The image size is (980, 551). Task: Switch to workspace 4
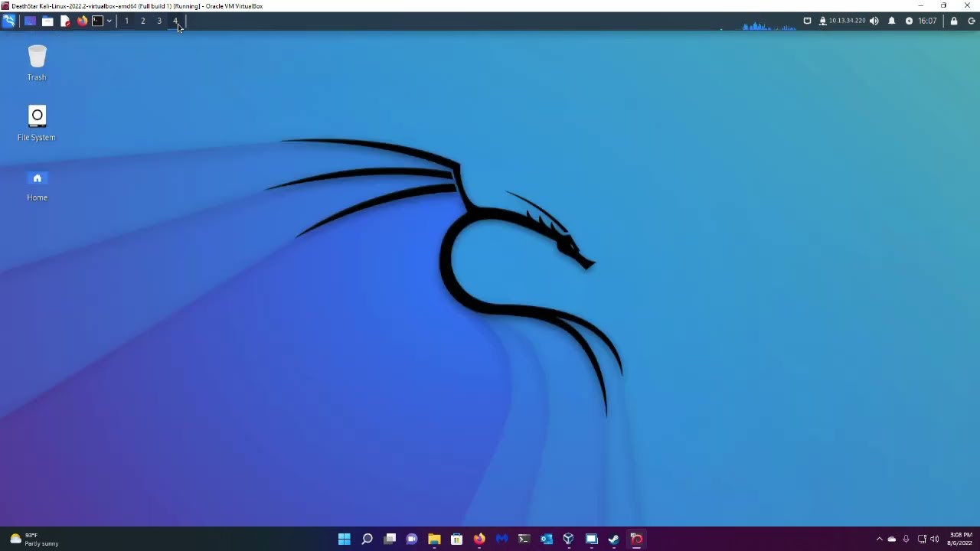pos(175,21)
